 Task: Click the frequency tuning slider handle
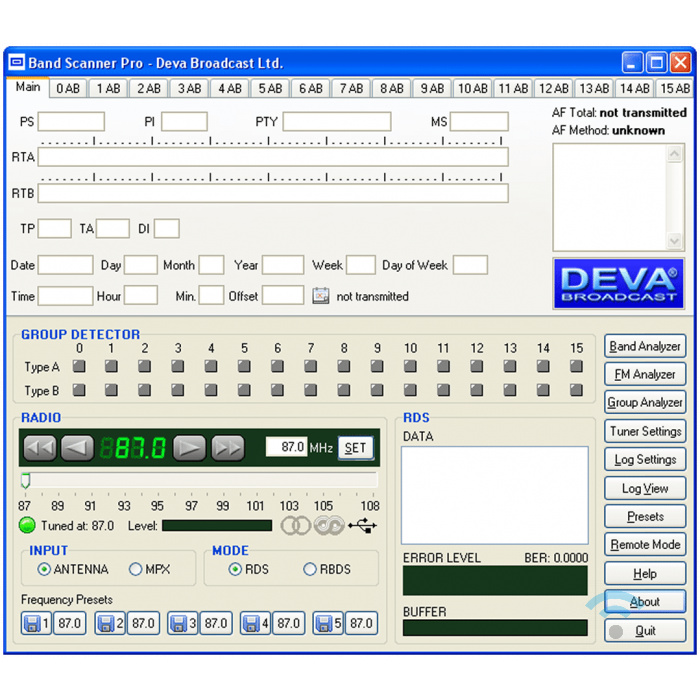[x=26, y=481]
